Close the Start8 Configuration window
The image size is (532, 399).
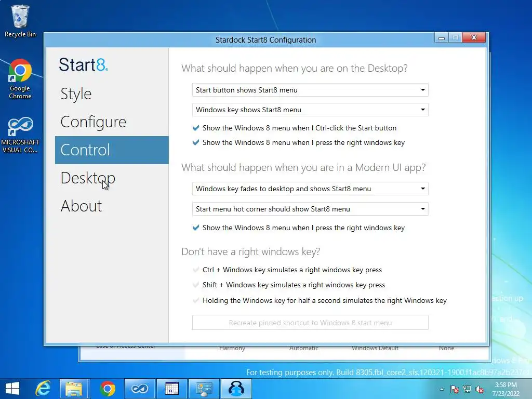(x=474, y=37)
